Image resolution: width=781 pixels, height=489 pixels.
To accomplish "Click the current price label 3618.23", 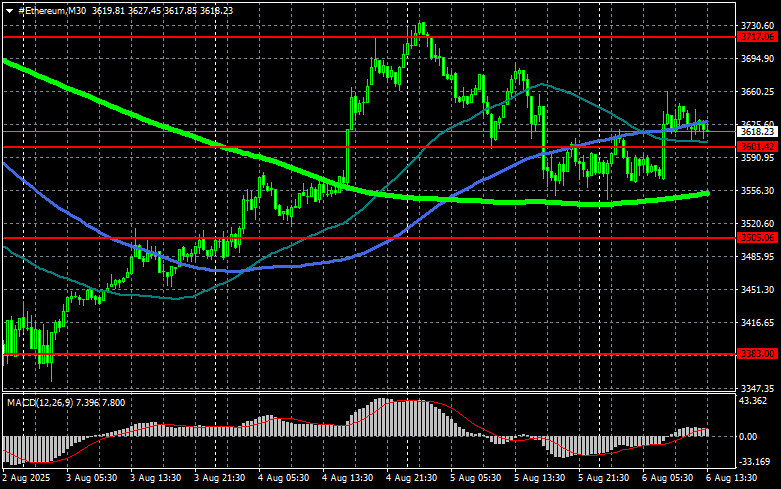I will point(758,132).
